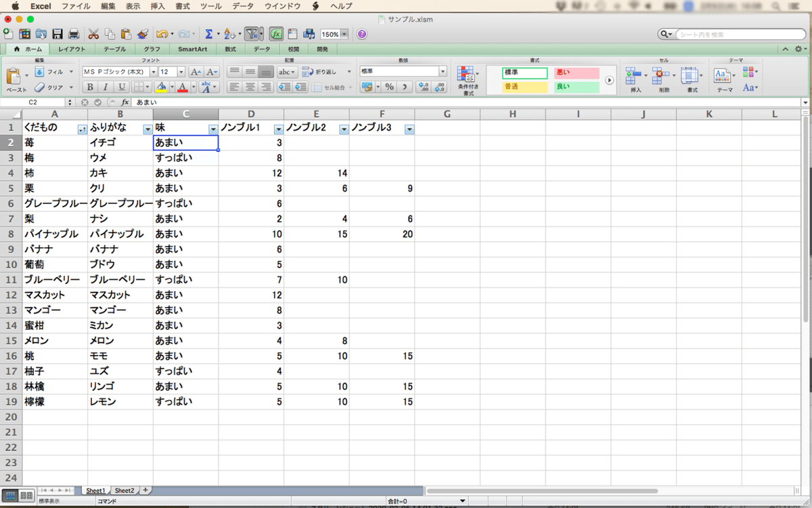This screenshot has width=812, height=508.
Task: Switch to the テーブル tab
Action: click(114, 49)
